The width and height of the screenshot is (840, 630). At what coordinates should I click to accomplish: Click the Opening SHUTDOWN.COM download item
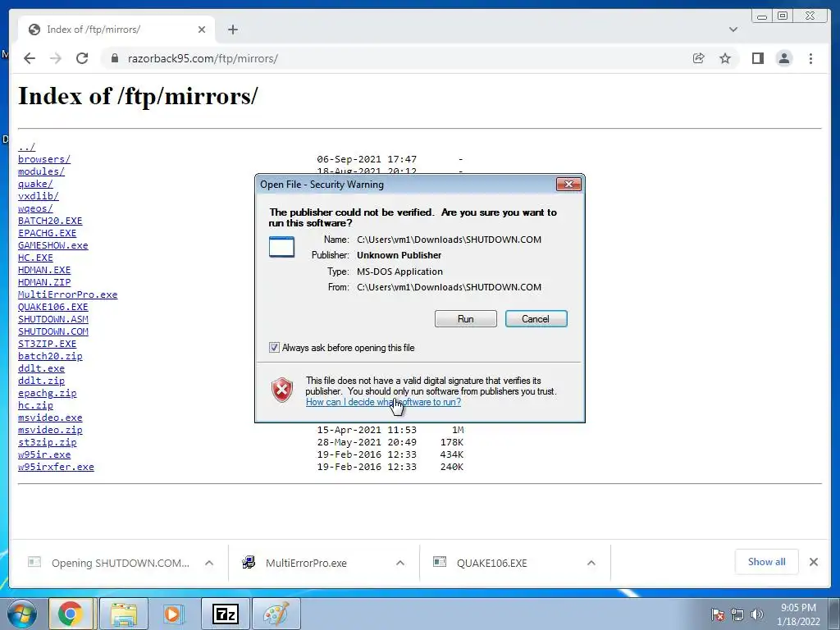click(x=120, y=563)
